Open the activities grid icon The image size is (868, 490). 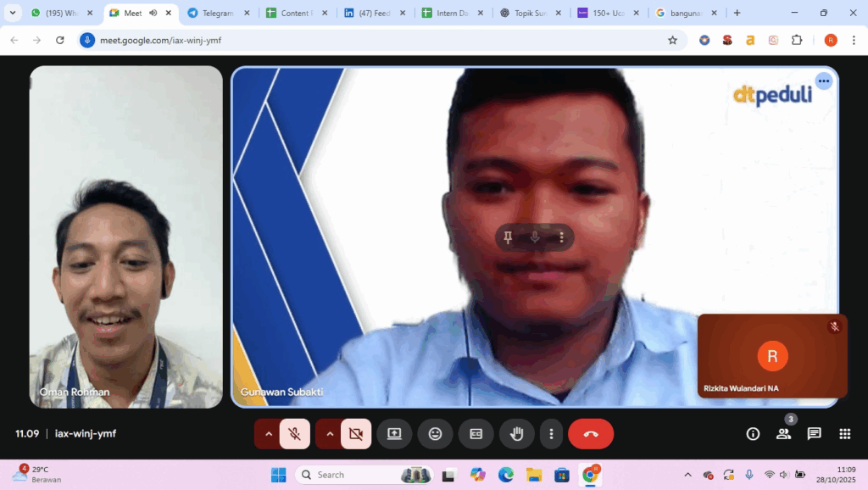tap(844, 434)
